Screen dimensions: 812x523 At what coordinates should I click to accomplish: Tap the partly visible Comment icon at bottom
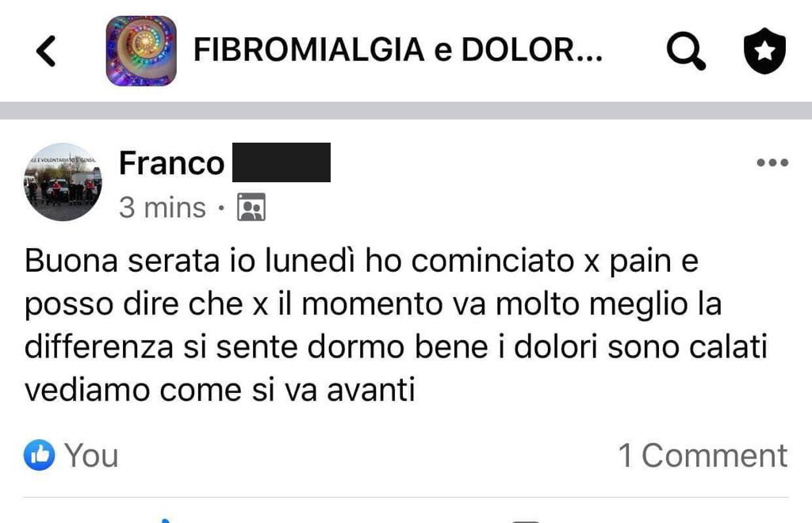pyautogui.click(x=525, y=521)
